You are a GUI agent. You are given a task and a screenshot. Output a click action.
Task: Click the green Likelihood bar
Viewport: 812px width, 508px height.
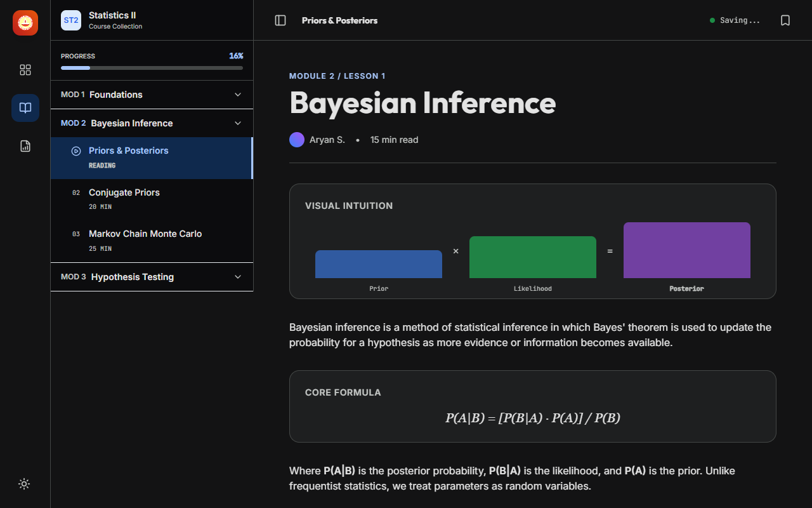click(x=532, y=257)
